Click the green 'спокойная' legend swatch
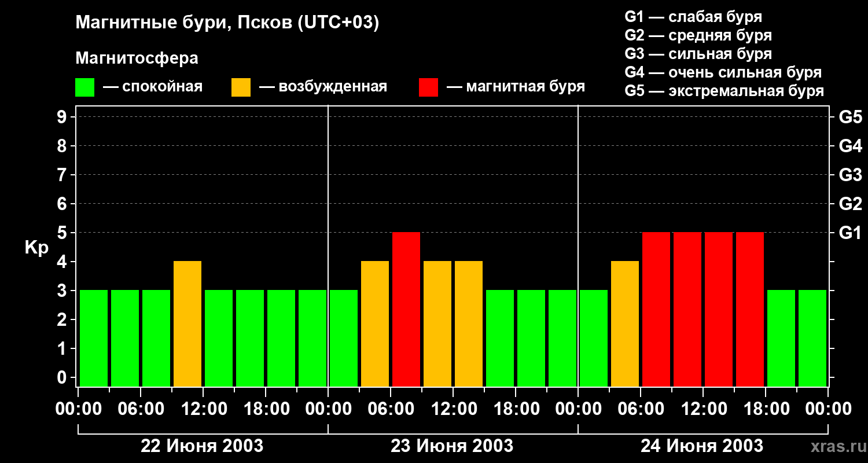This screenshot has height=463, width=868. point(84,87)
